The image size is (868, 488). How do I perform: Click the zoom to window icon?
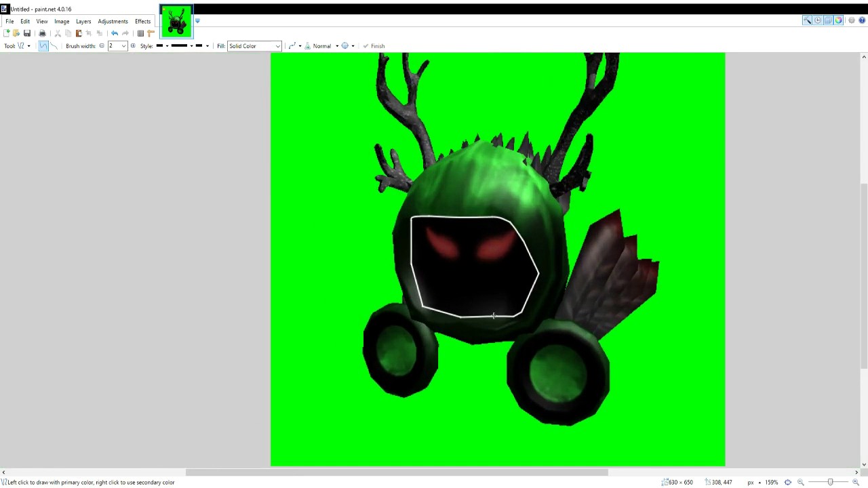788,483
